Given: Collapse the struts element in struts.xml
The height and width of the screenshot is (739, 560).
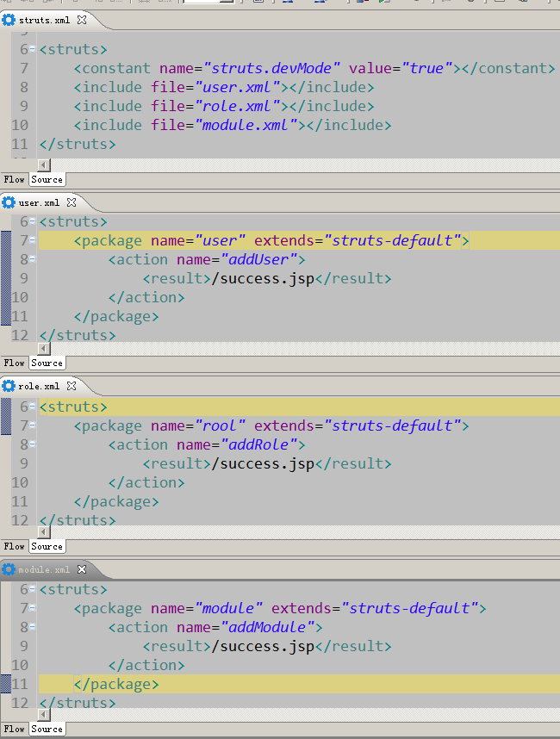Looking at the screenshot, I should pyautogui.click(x=33, y=48).
